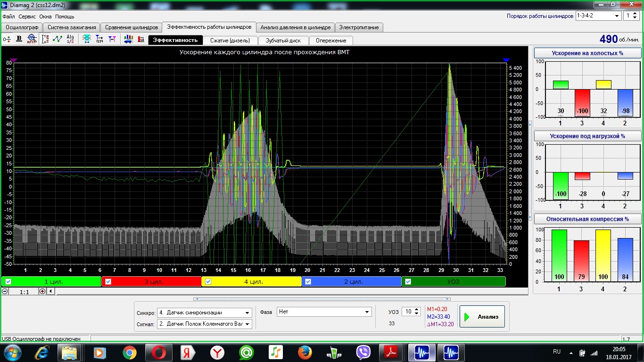Open cylinder firing order dropdown 1-3-4-2
The image size is (644, 362).
tap(598, 16)
